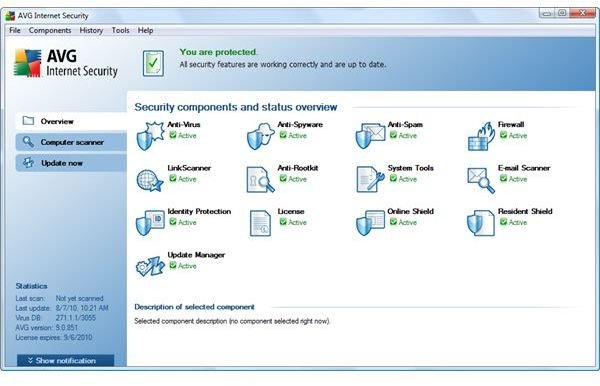600x386 pixels.
Task: Open the Update Manager gear icon
Action: [x=150, y=266]
